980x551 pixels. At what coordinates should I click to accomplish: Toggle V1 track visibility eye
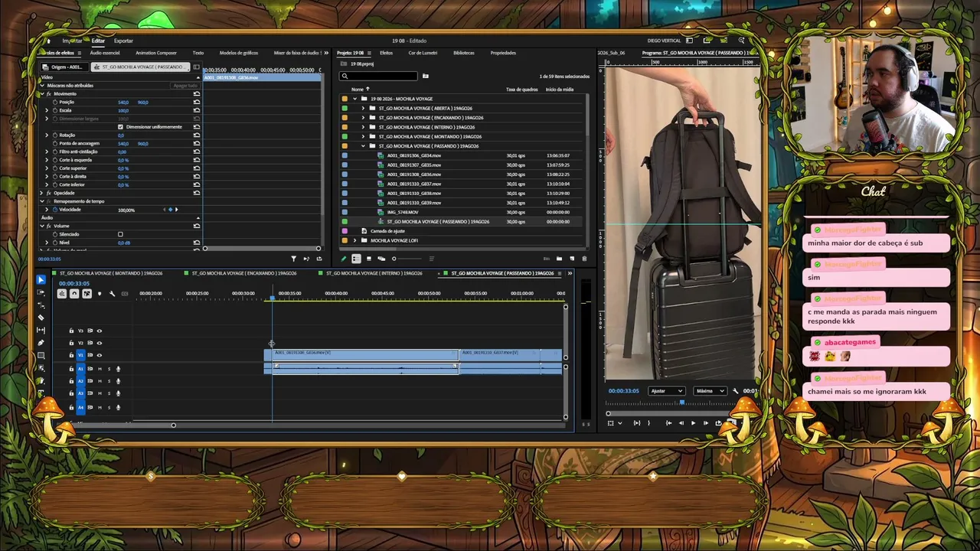click(x=99, y=355)
